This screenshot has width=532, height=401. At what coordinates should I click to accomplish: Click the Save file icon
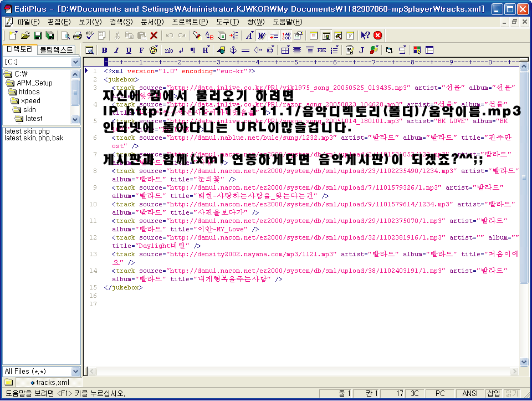click(38, 35)
